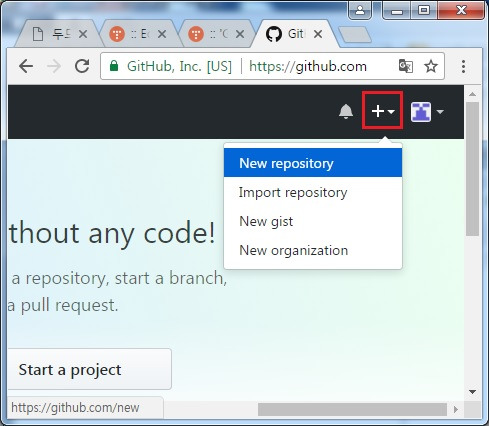Open the translate page icon

406,66
